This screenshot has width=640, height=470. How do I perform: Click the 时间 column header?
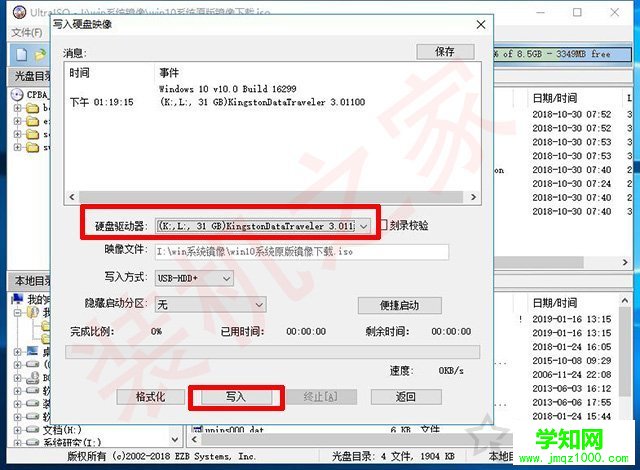79,73
